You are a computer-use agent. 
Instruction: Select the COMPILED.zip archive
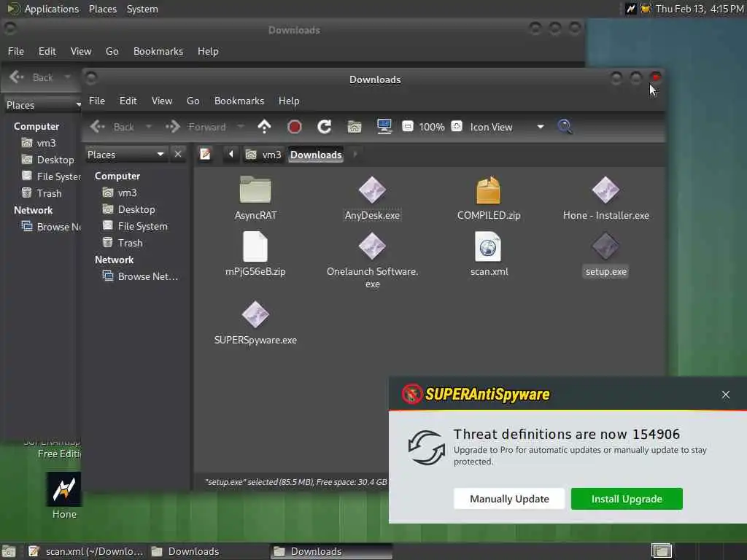[488, 198]
